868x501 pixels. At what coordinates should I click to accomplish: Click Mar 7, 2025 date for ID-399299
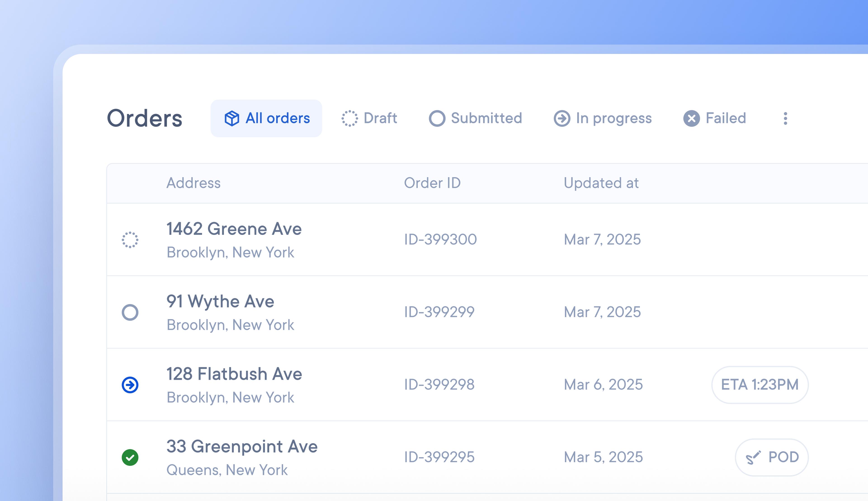[x=602, y=312]
